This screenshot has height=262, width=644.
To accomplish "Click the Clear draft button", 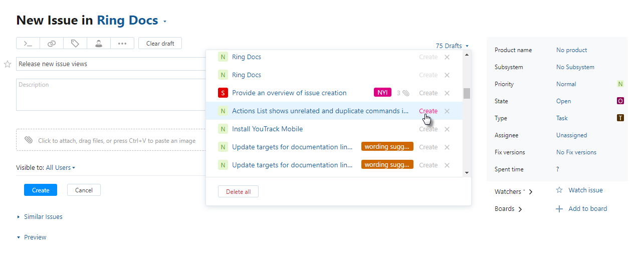I will tap(160, 44).
